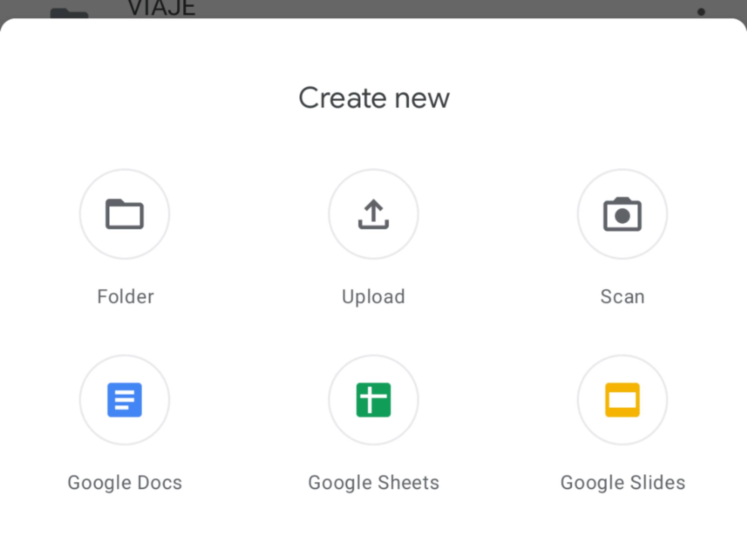Viewport: 747px width, 560px height.
Task: Click the blue Google Docs icon
Action: (x=124, y=400)
